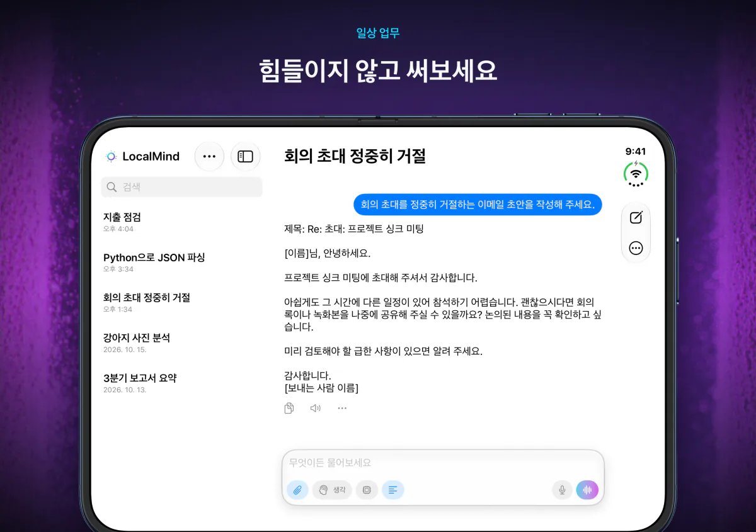Attach a file with the paperclip icon
This screenshot has height=532, width=756.
click(x=297, y=490)
